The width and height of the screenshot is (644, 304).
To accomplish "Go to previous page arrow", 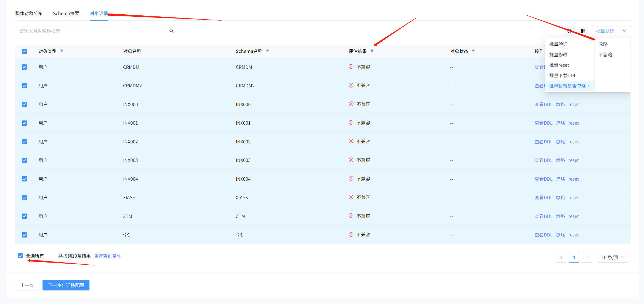I will pyautogui.click(x=561, y=257).
